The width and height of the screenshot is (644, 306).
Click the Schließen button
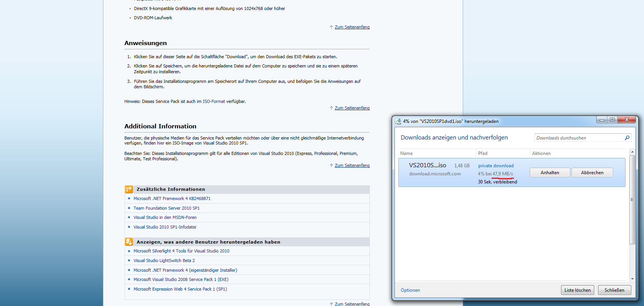614,290
